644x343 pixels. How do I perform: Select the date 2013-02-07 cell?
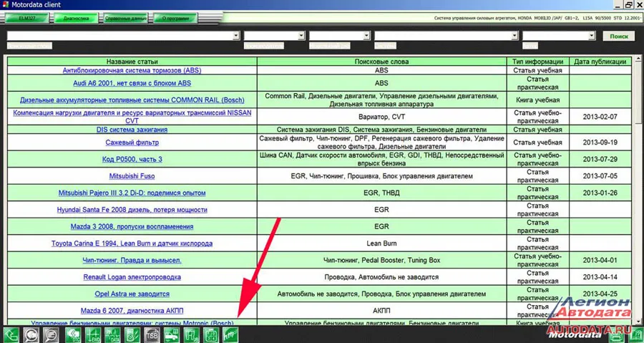(x=600, y=117)
